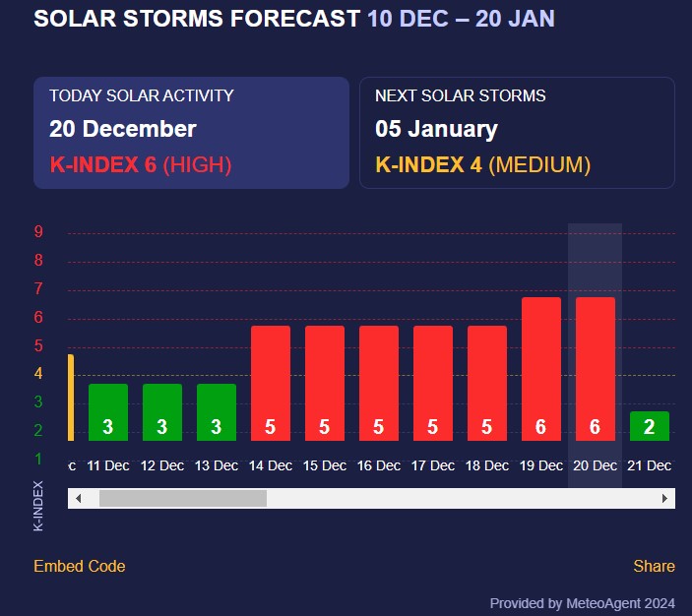This screenshot has width=692, height=616.
Task: Click the 13 Dec green bar
Action: 217,412
